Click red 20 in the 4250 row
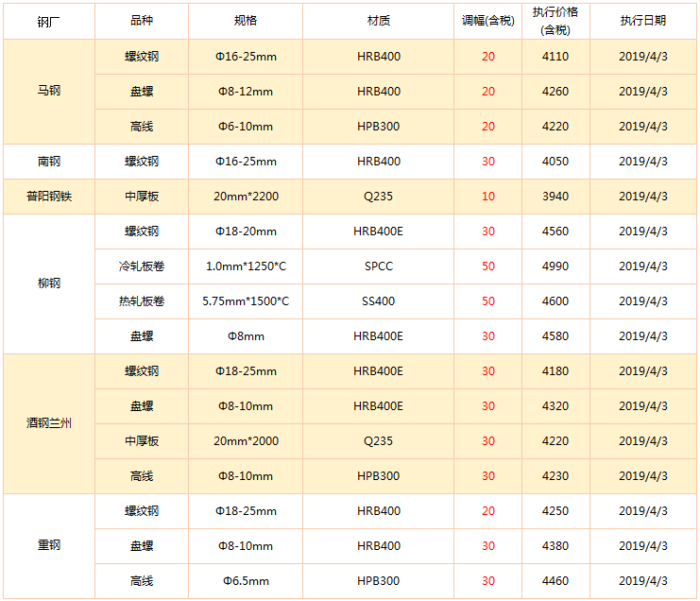 point(488,511)
